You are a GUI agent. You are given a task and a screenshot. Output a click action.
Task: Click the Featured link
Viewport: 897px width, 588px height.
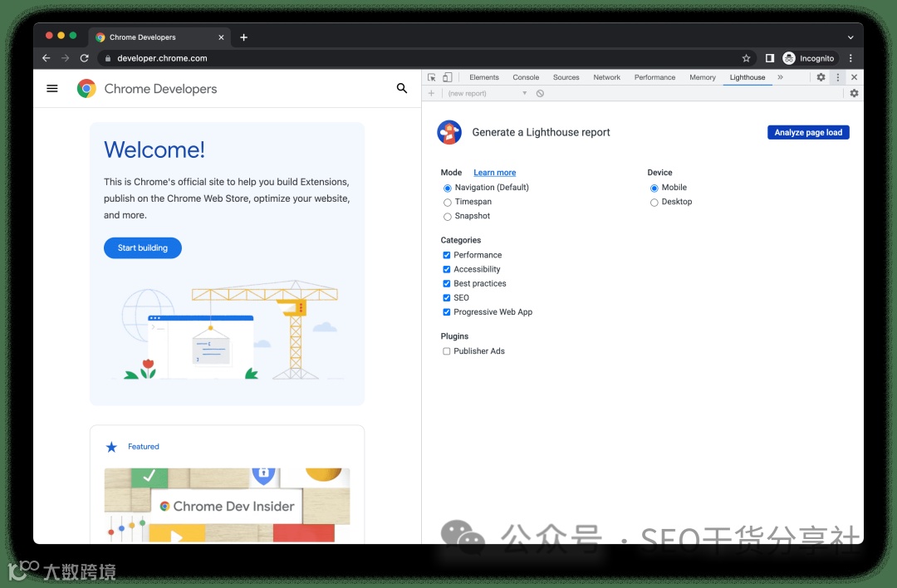[144, 447]
